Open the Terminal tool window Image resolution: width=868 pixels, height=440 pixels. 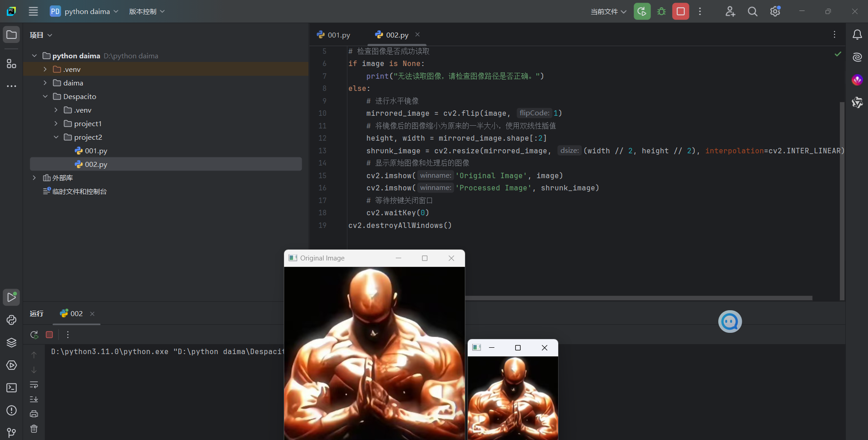click(11, 388)
